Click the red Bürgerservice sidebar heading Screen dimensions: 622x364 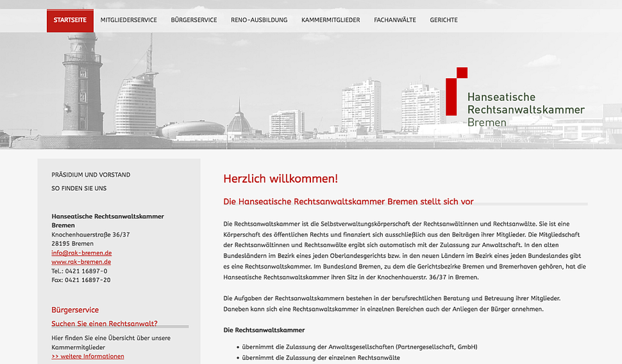[75, 310]
